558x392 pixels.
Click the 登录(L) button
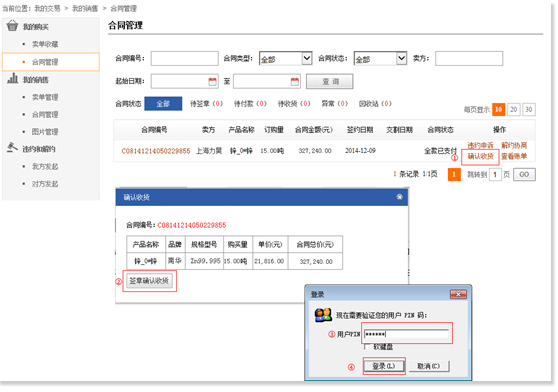(x=384, y=366)
